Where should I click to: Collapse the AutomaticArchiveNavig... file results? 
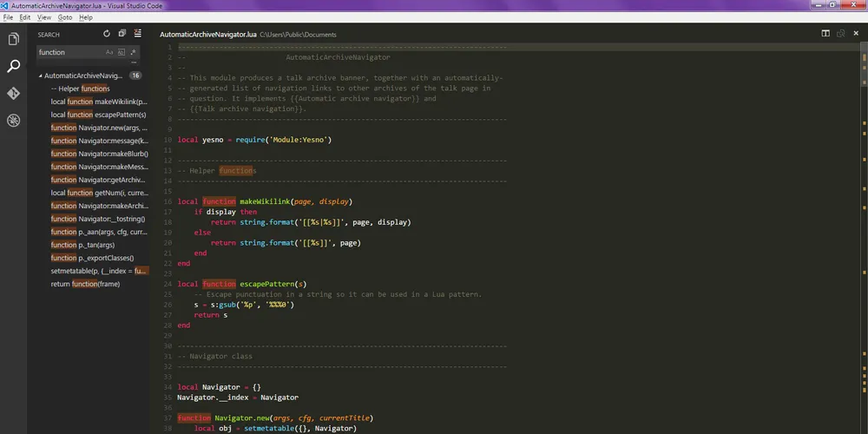[x=41, y=76]
